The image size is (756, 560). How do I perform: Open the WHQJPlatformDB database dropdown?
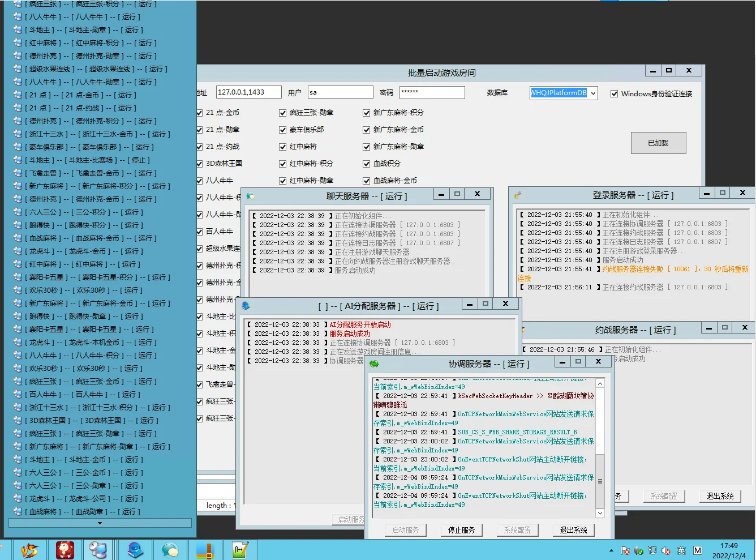click(593, 93)
